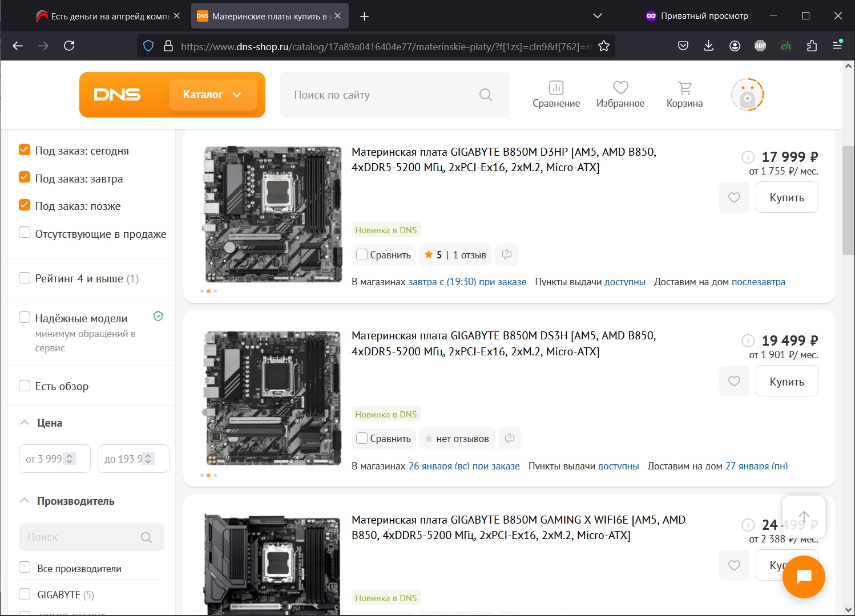Tick 'Сравнить' for GIGABYTE B850M D3HP
This screenshot has width=855, height=616.
(362, 254)
